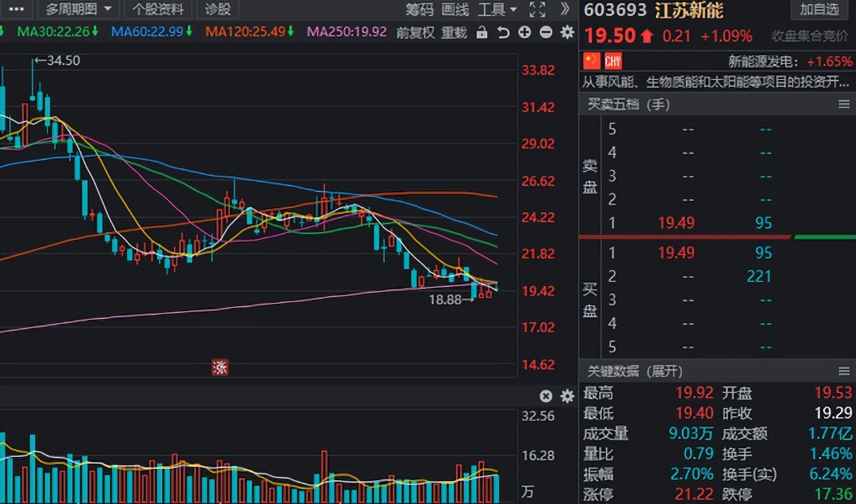Screen dimensions: 856x504
Task: Click the stock name 江苏新能
Action: tap(689, 10)
